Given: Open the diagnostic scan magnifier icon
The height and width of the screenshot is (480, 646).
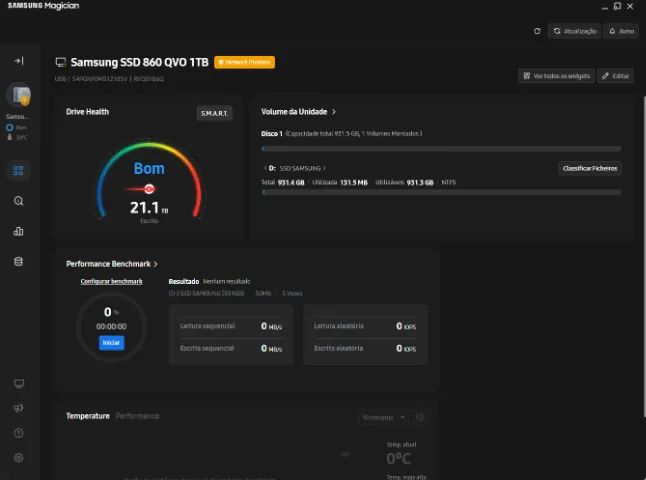Looking at the screenshot, I should click(x=19, y=201).
